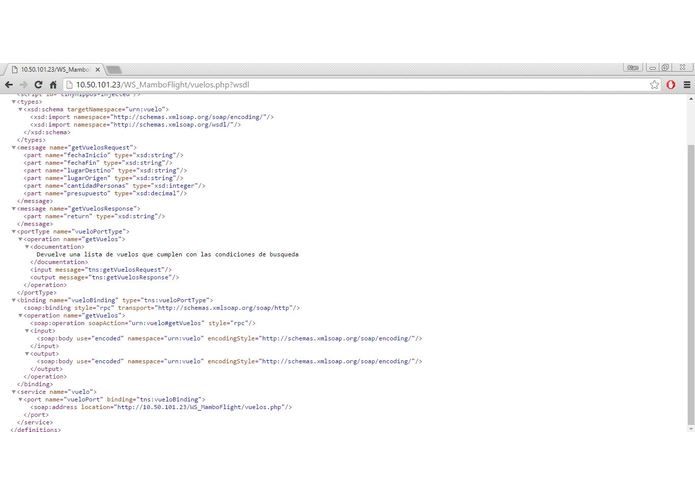Click input message tns:getVuelosRequest line
Screen dimensions: 695x494
pos(101,270)
